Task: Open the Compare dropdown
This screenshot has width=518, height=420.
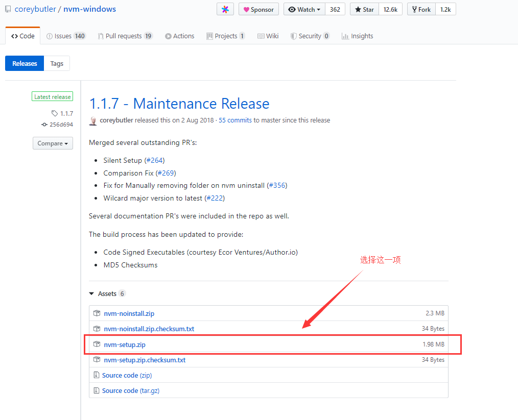Action: [x=53, y=143]
